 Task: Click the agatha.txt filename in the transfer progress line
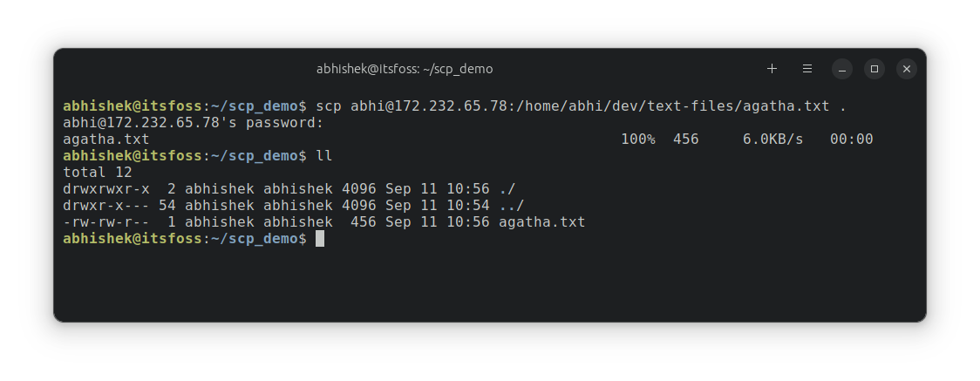point(105,139)
